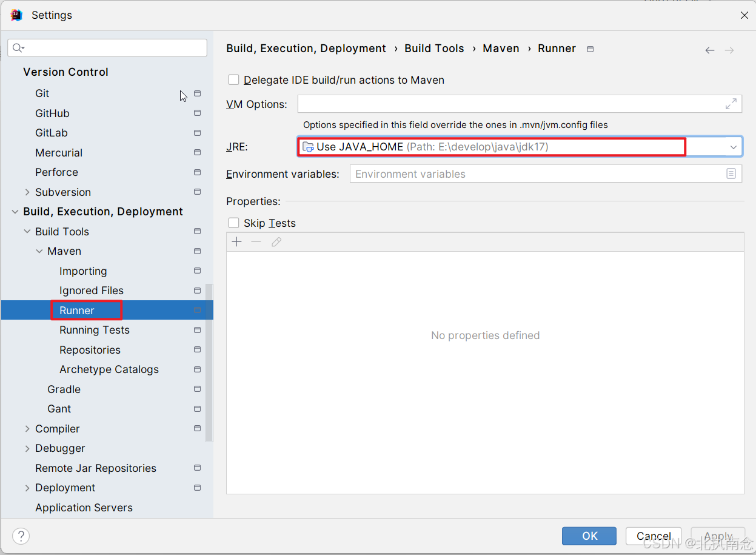The width and height of the screenshot is (756, 555).
Task: Click the Cancel button
Action: (x=654, y=536)
